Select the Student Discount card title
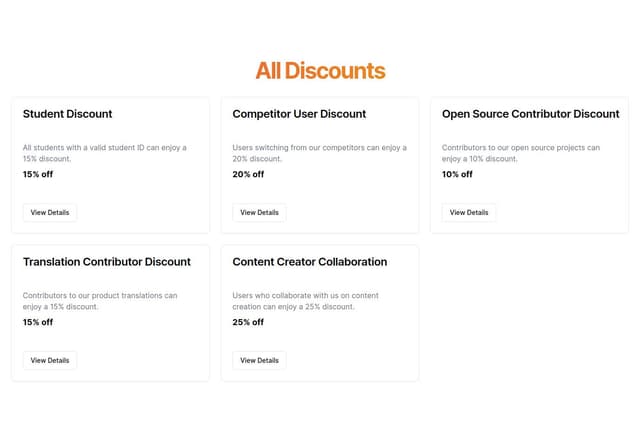This screenshot has height=441, width=640. [x=67, y=114]
